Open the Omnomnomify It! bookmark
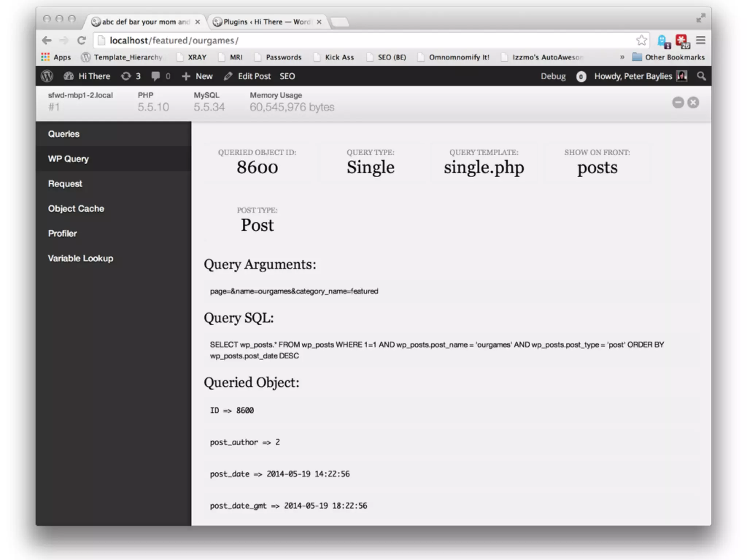This screenshot has width=747, height=560. click(x=453, y=57)
